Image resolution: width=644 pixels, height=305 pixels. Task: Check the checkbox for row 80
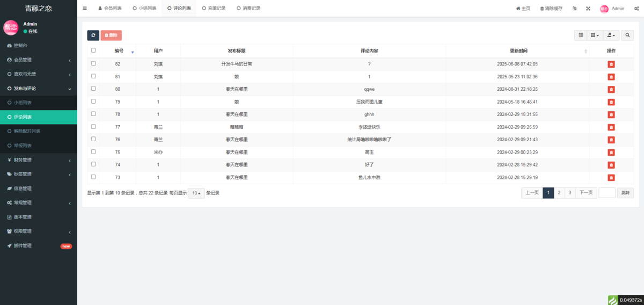[x=93, y=89]
